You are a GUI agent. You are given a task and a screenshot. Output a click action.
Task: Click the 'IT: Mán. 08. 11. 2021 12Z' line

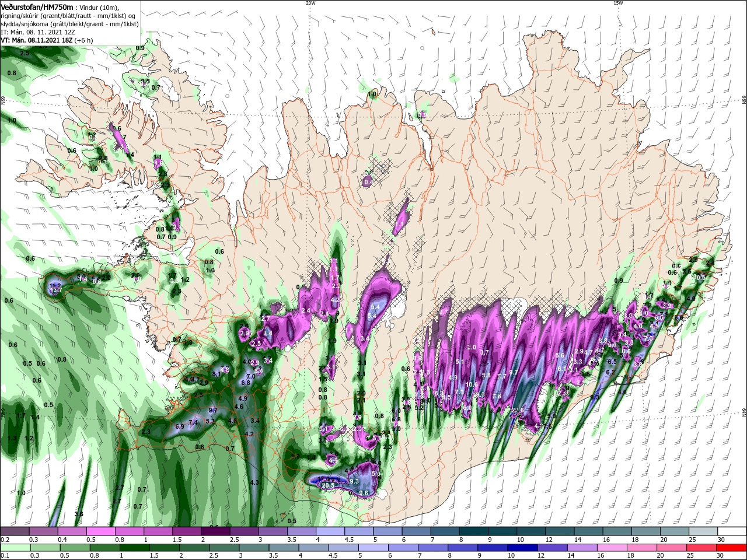pos(38,32)
